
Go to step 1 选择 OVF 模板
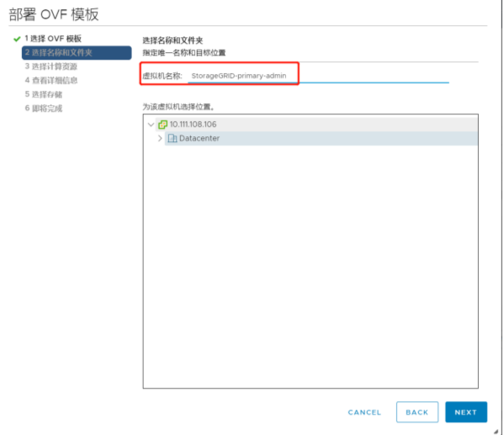[x=53, y=39]
